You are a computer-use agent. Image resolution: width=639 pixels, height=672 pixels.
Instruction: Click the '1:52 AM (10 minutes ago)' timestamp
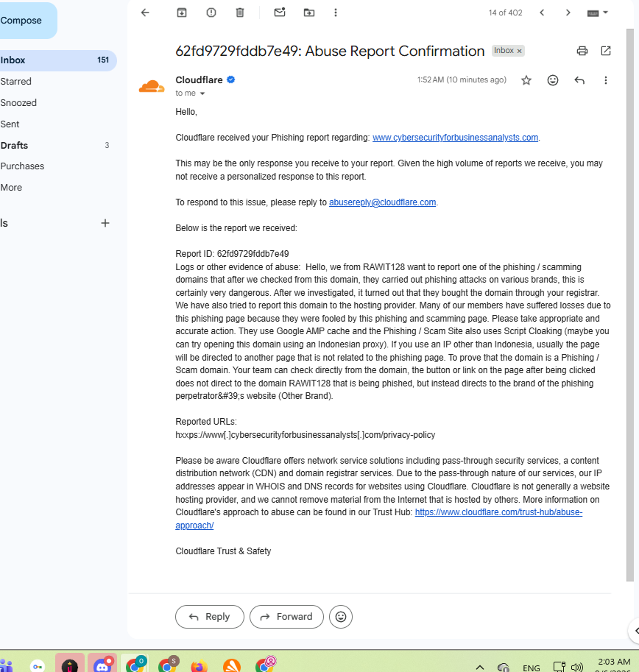point(462,80)
